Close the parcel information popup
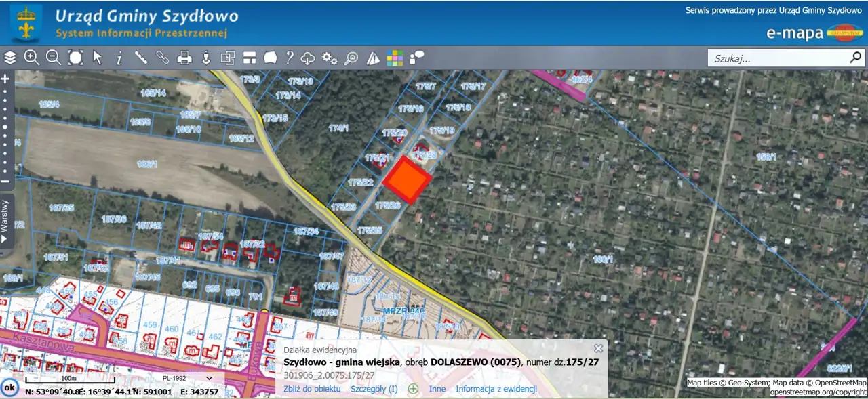 point(598,348)
